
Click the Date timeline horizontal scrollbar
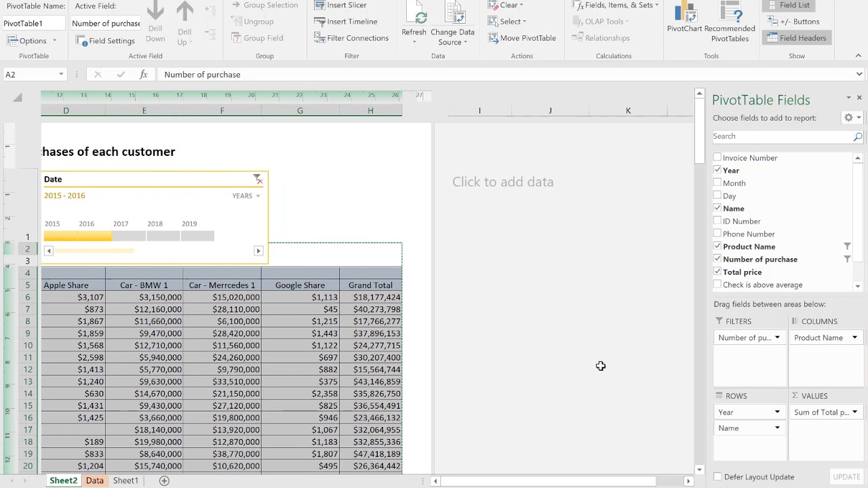(153, 251)
